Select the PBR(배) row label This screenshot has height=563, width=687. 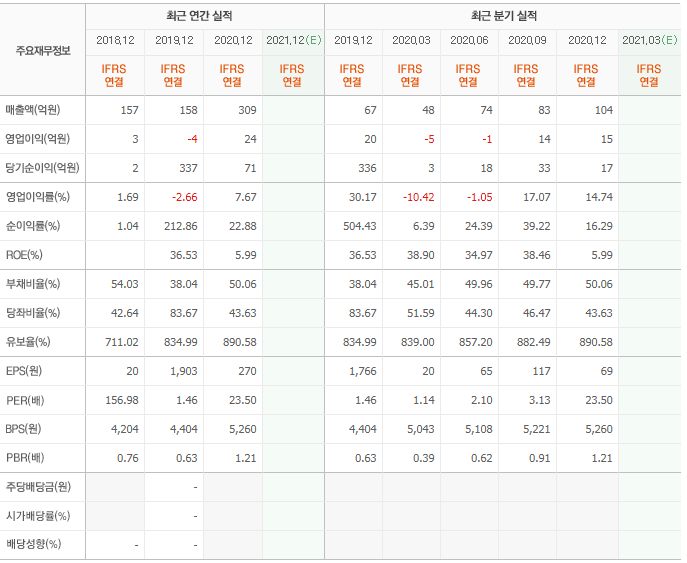(25, 458)
